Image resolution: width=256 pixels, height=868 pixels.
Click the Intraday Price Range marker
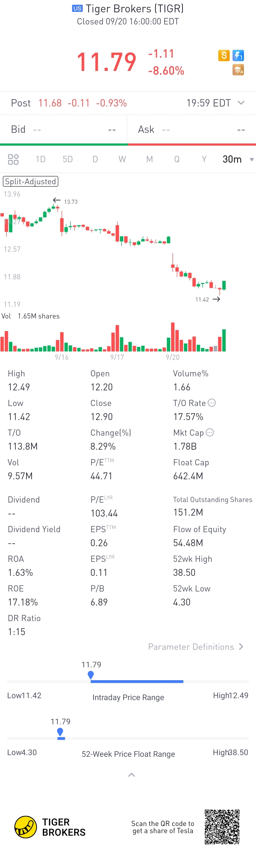[x=91, y=675]
